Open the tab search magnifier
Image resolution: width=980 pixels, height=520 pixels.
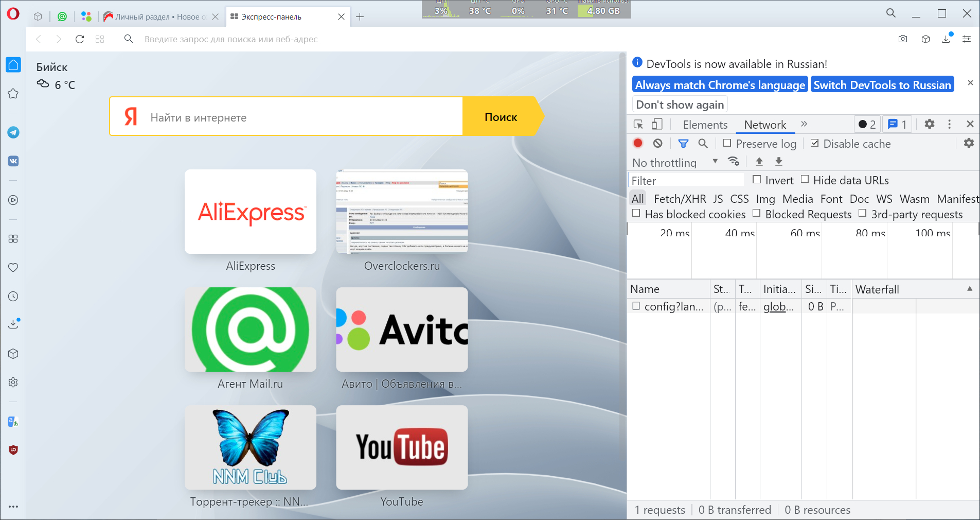click(891, 13)
